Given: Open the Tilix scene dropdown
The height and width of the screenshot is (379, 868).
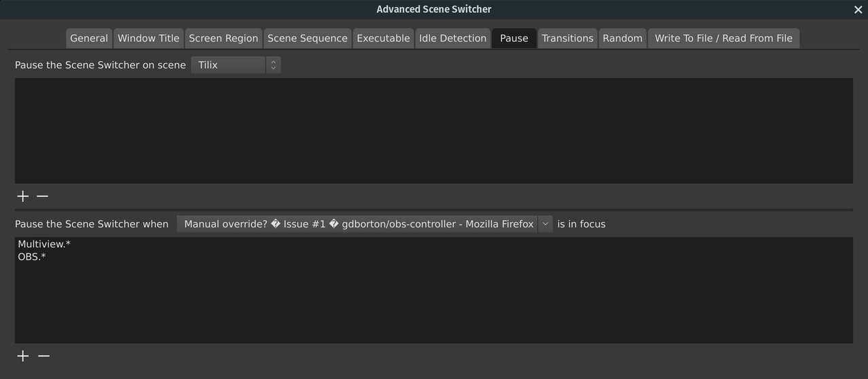Looking at the screenshot, I should tap(236, 65).
